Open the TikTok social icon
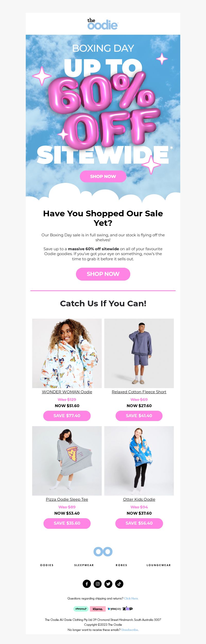Viewport: 206px width, 644px height. point(119,584)
